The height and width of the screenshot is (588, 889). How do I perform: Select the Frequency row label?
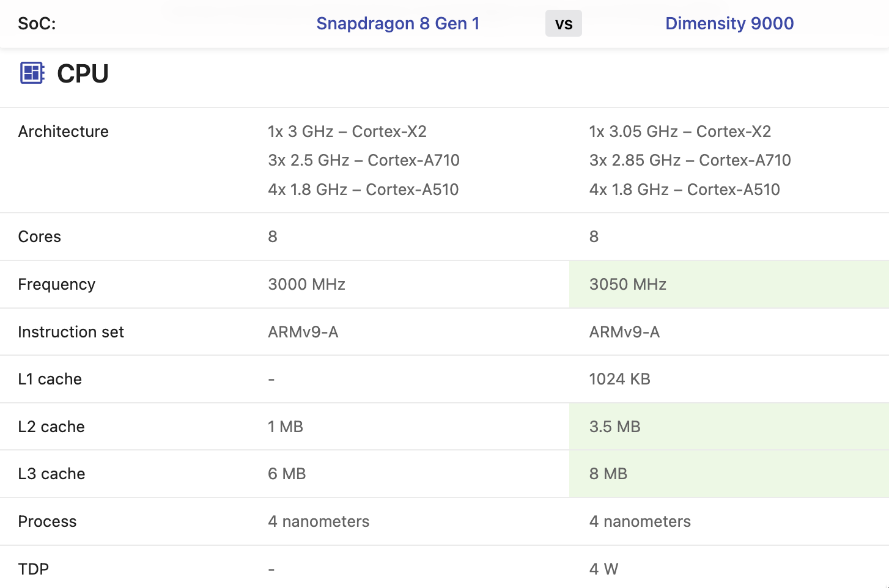(57, 284)
